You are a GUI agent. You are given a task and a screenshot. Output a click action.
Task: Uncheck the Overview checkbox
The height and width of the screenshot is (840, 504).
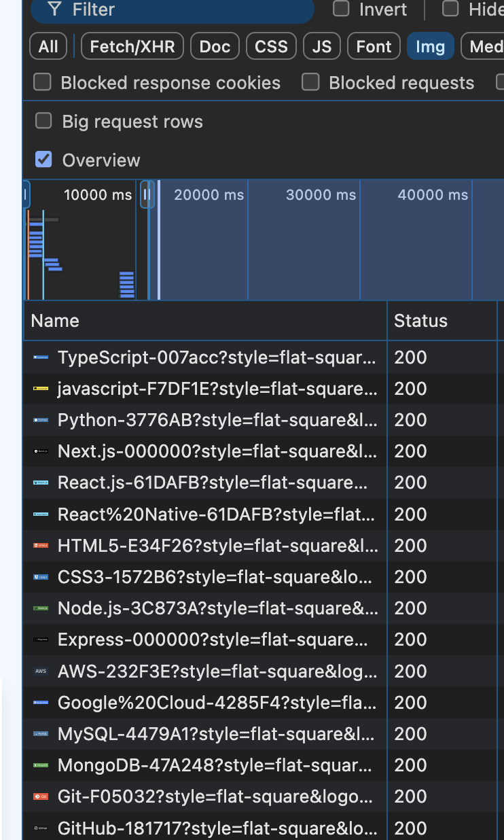click(43, 160)
